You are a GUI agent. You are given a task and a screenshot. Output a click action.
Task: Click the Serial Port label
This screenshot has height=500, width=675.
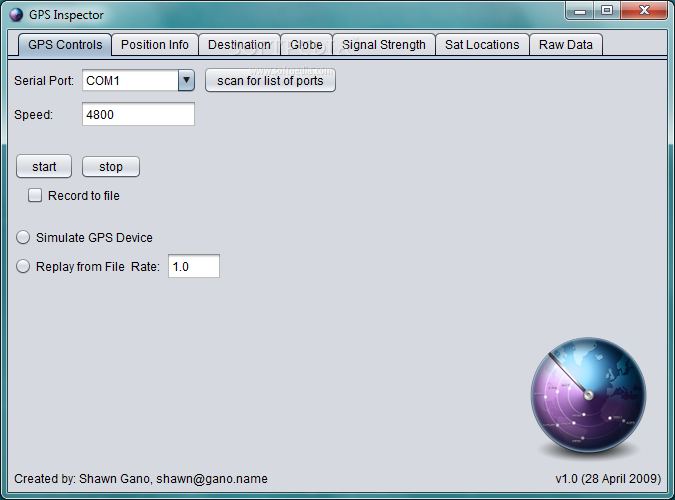pos(44,81)
